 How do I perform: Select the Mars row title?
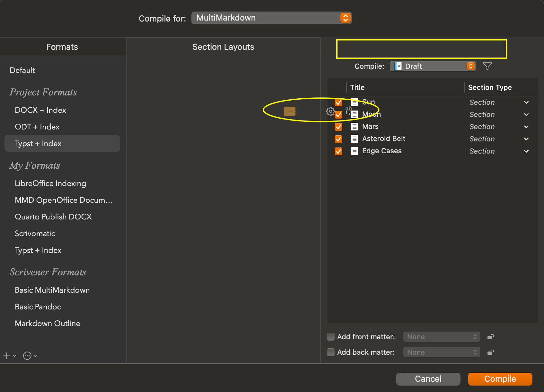[370, 127]
